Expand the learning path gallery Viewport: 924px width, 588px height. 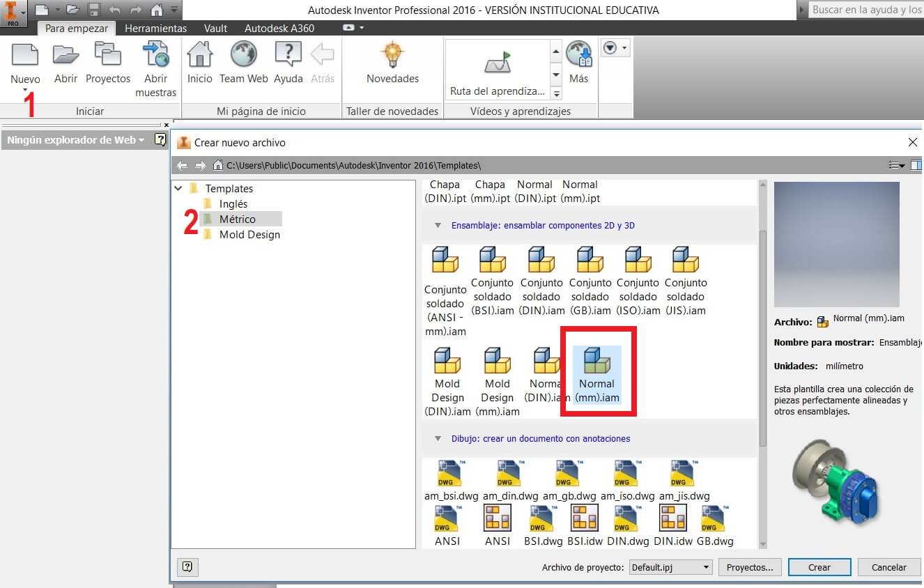[556, 93]
